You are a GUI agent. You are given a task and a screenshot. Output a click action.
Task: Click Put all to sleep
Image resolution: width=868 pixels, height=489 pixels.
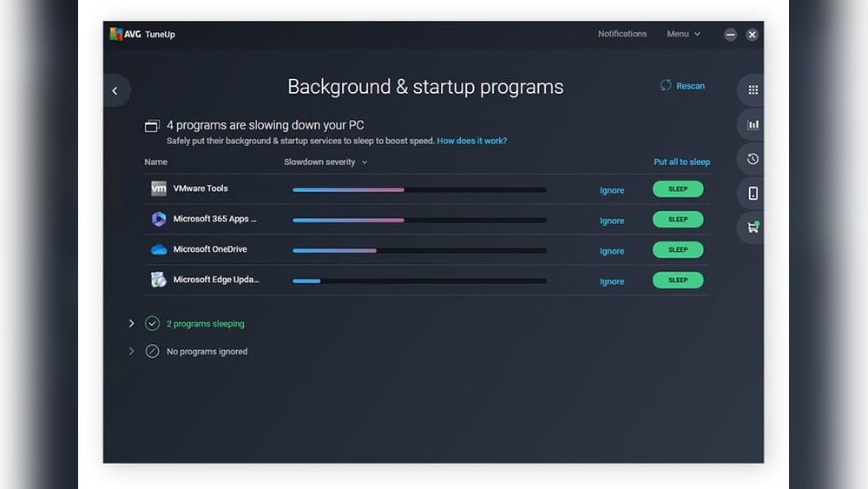681,162
